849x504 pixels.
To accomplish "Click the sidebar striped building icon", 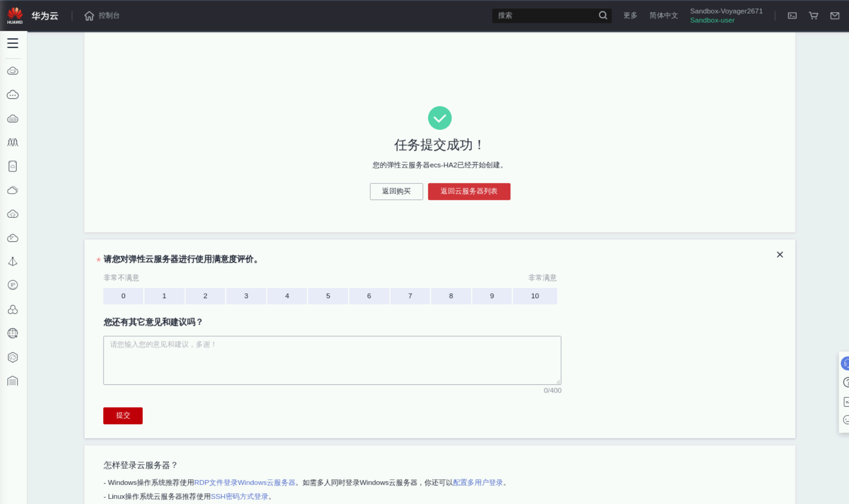I will pyautogui.click(x=13, y=381).
